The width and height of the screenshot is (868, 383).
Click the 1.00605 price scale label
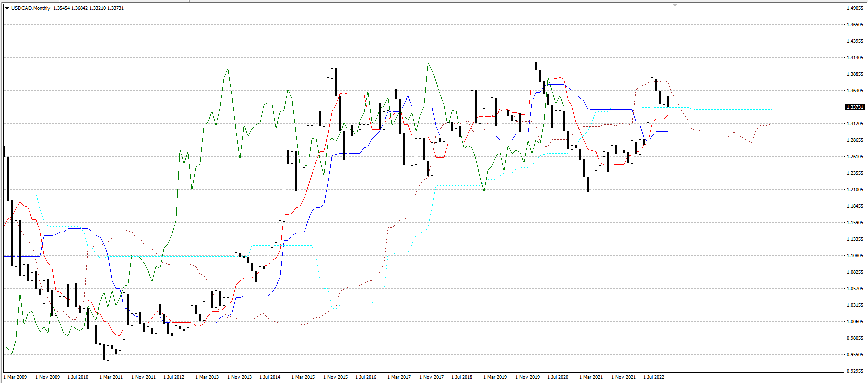coord(855,322)
